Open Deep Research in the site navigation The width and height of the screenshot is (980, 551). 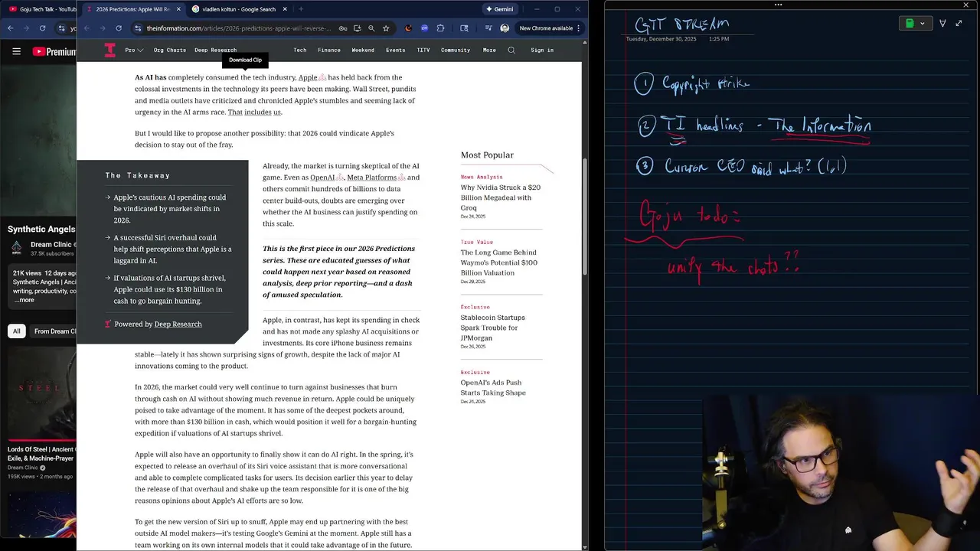[x=215, y=51]
